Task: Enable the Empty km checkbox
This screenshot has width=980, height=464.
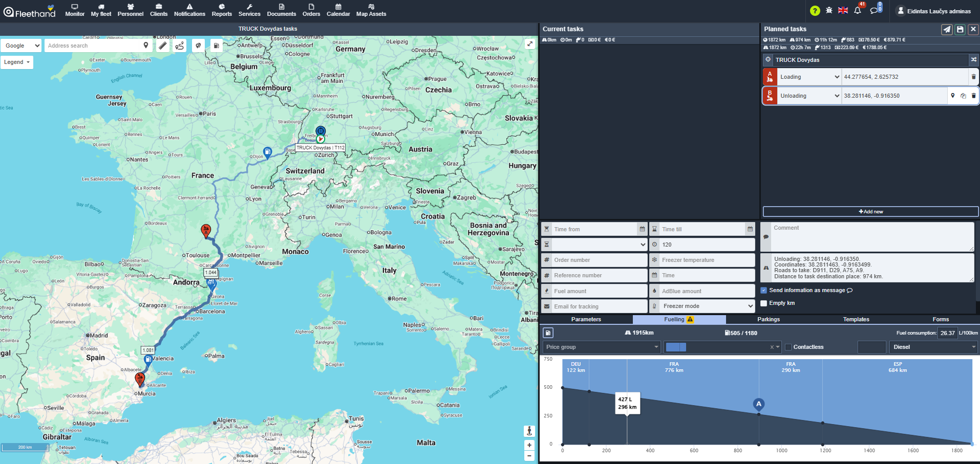Action: pyautogui.click(x=764, y=303)
